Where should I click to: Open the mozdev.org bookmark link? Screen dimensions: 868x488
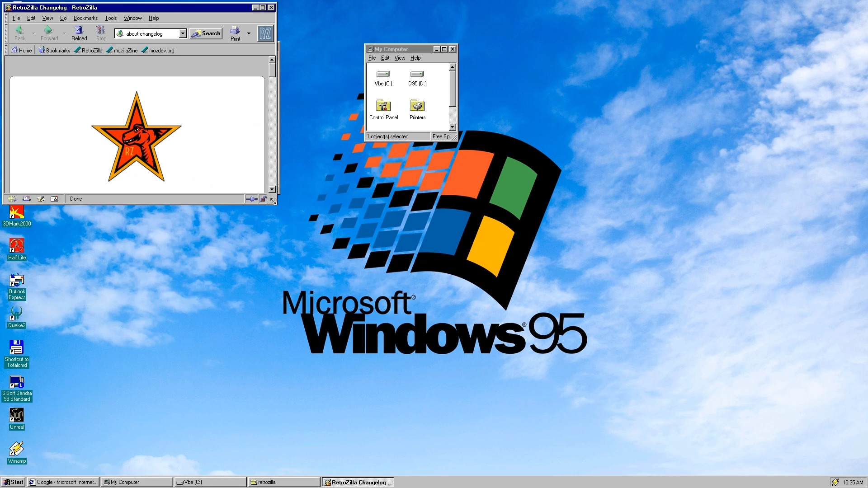[x=158, y=50]
